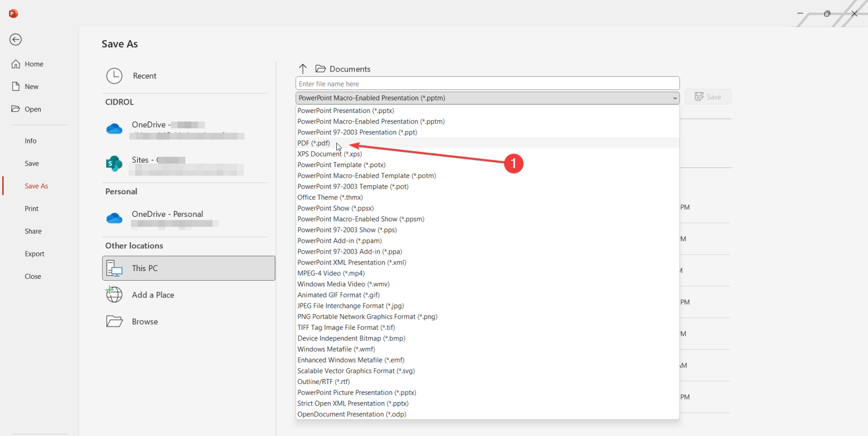Viewport: 868px width, 436px height.
Task: Select PowerPoint Add-in (*.ppam)
Action: point(487,241)
